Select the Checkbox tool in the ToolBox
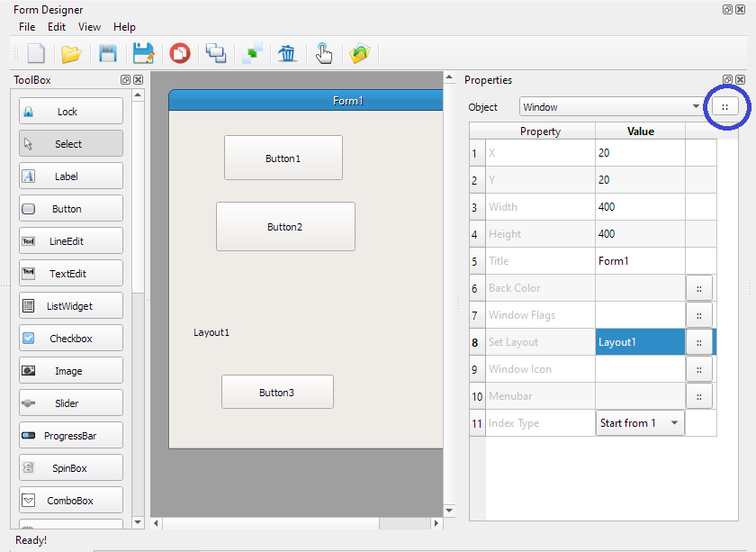This screenshot has height=552, width=756. coord(70,338)
